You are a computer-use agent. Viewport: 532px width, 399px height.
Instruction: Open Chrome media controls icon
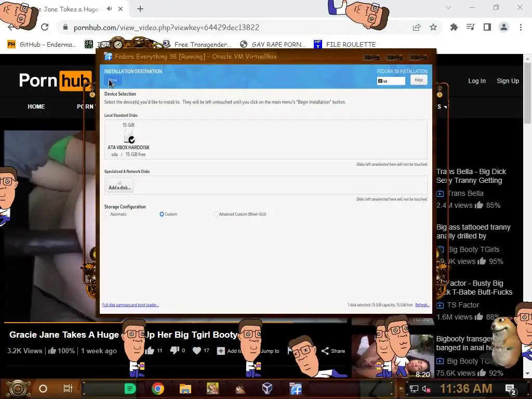click(x=471, y=27)
